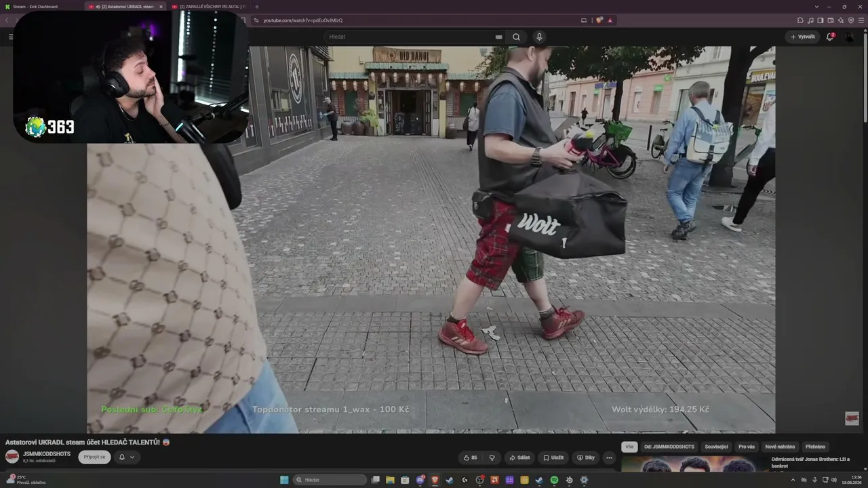Open the YouTube account avatar menu
This screenshot has height=488, width=868.
tap(849, 37)
